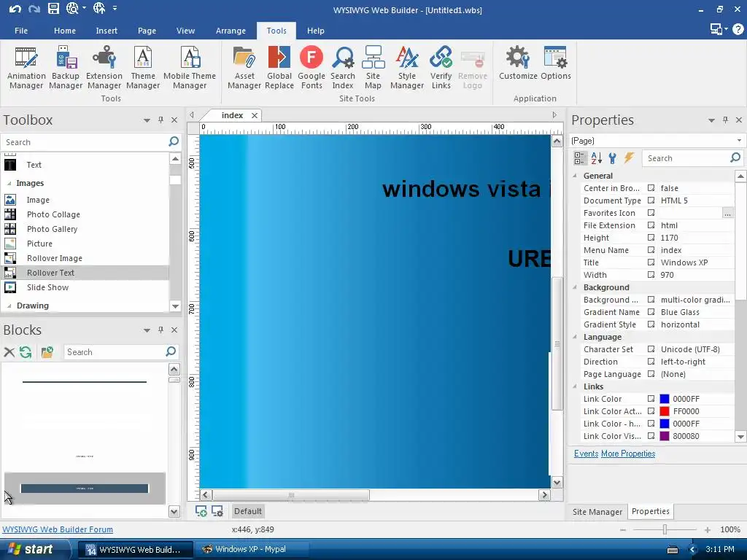
Task: Open the Asset Manager
Action: [x=244, y=68]
